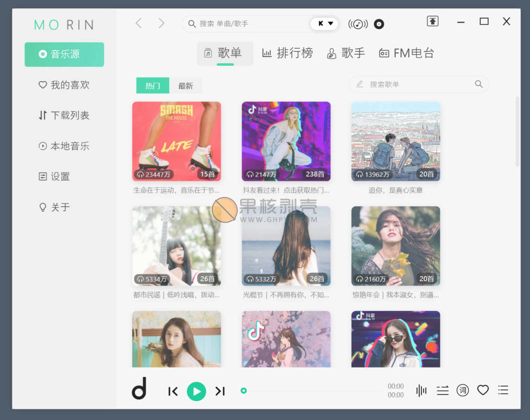This screenshot has width=530, height=420.
Task: Open 下载列表 in the sidebar
Action: tap(64, 116)
